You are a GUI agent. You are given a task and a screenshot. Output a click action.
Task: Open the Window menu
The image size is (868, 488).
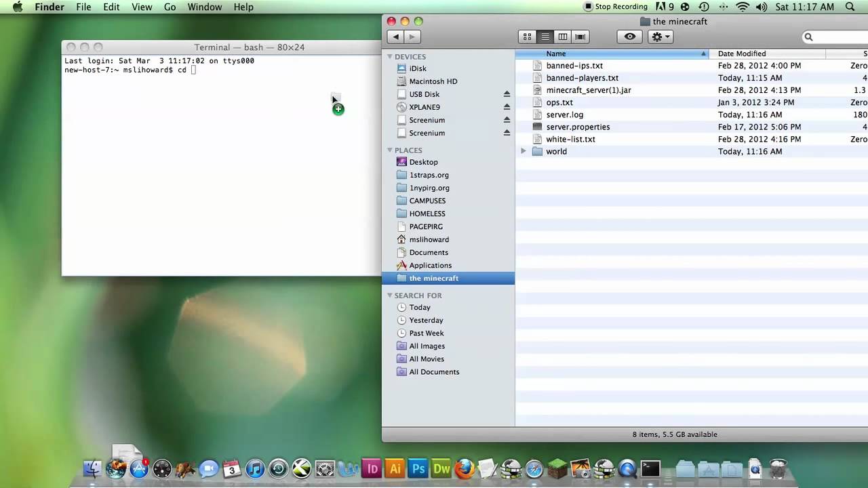click(204, 7)
